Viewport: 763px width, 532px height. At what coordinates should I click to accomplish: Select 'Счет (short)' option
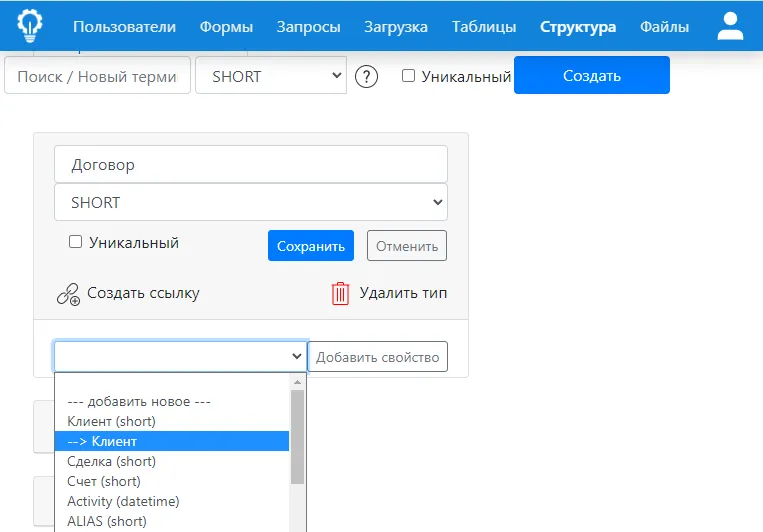pyautogui.click(x=172, y=481)
